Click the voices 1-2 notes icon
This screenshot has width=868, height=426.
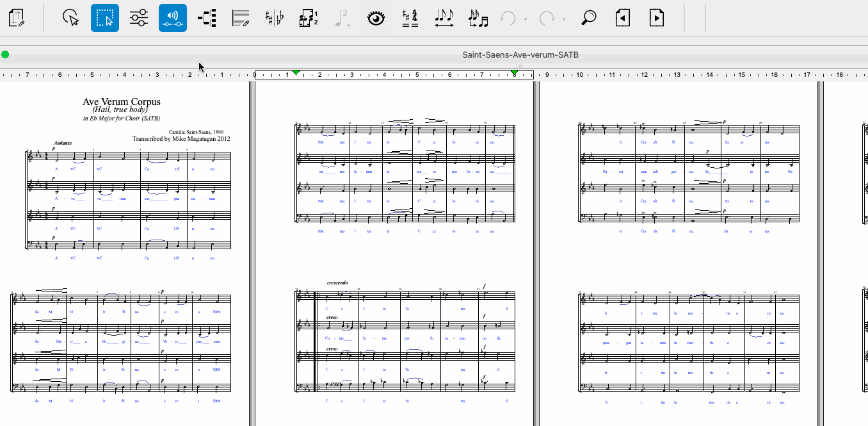(309, 18)
